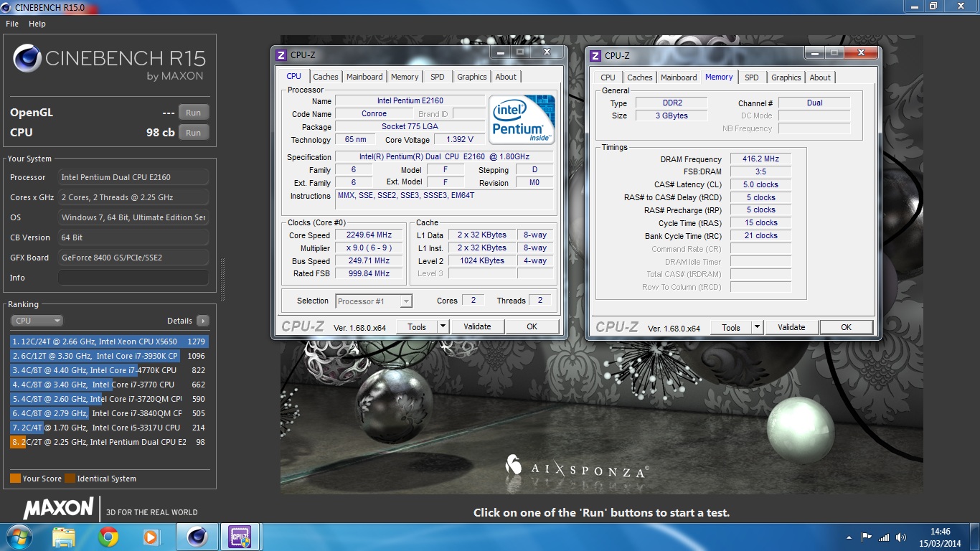The image size is (980, 551).
Task: Click Validate in right CPU-Z window
Action: pos(791,327)
